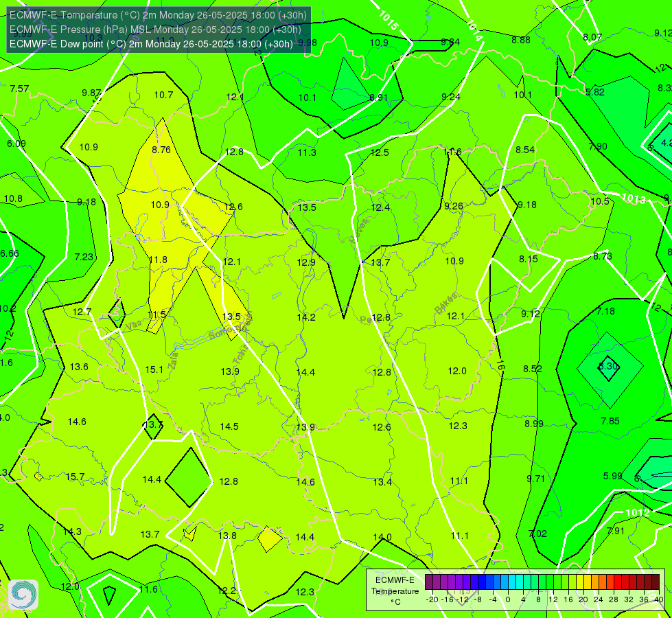
Task: Click the 1014 isobar label
Action: pyautogui.click(x=475, y=30)
